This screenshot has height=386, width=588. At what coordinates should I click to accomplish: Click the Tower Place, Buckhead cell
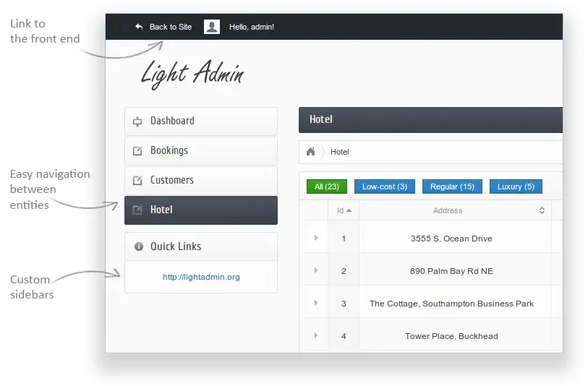(x=455, y=335)
